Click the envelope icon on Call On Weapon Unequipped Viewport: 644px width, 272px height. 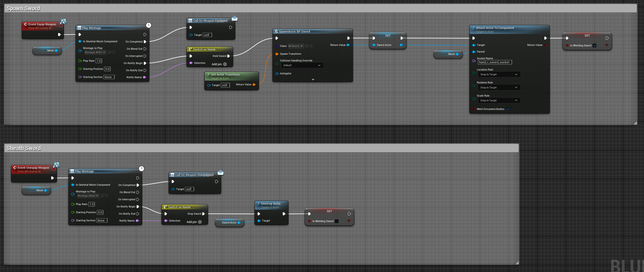pyautogui.click(x=221, y=172)
